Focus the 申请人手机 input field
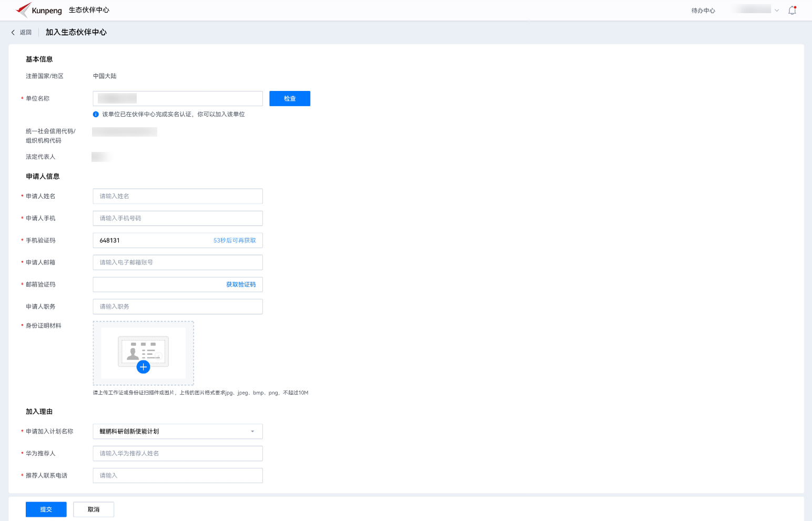 pos(178,218)
